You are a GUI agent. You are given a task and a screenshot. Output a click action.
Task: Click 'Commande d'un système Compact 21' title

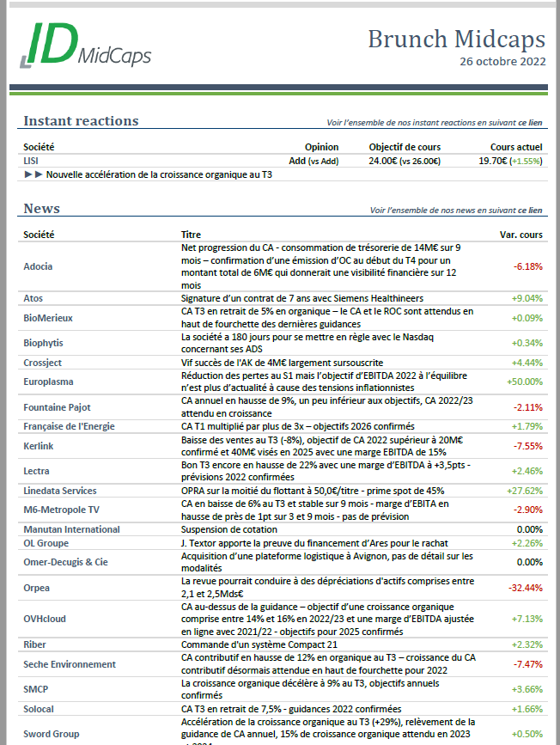coord(259,644)
